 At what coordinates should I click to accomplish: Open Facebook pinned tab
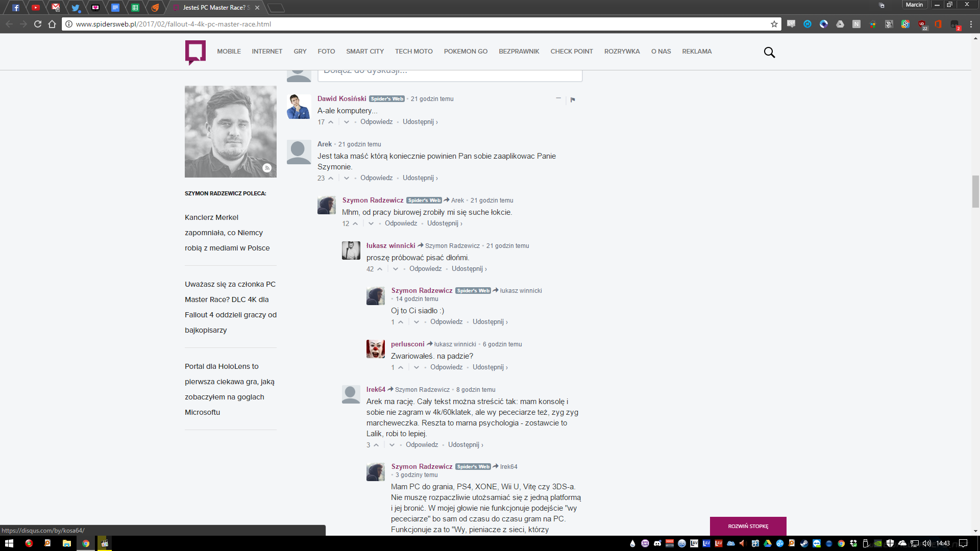(x=16, y=8)
